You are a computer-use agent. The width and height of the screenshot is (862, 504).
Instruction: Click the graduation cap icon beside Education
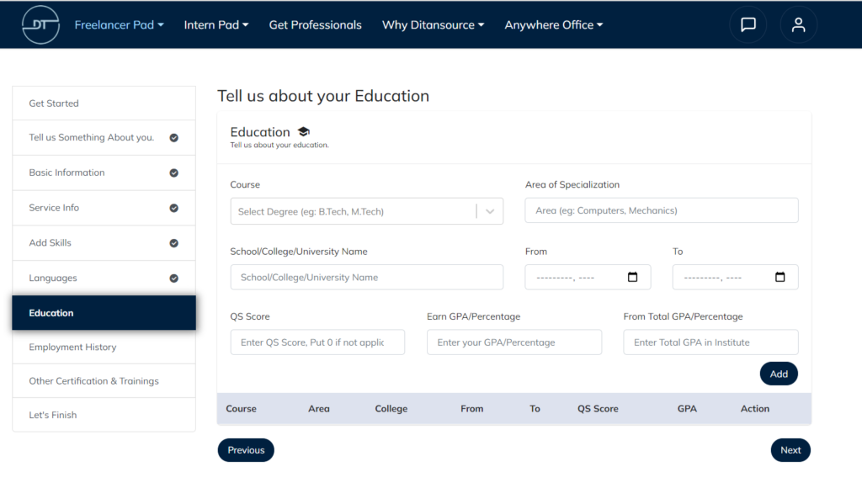pos(303,130)
